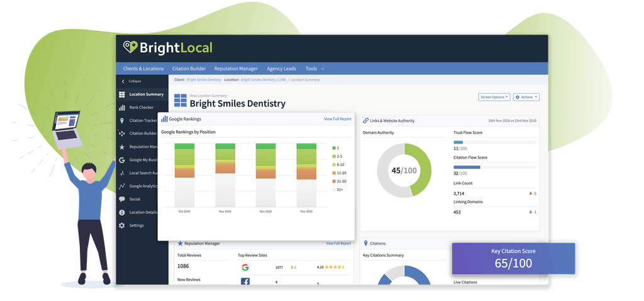Click the Reputation Manager star icon in sidebar

coord(121,147)
